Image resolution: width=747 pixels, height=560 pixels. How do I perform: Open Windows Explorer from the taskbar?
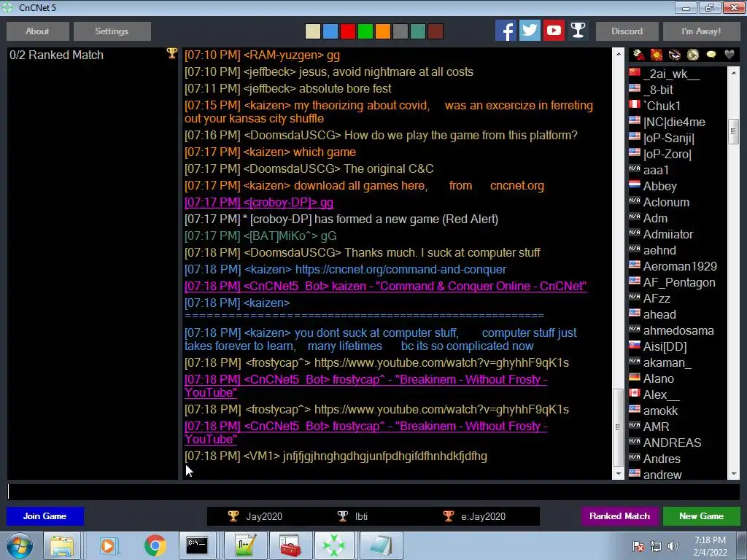click(x=62, y=545)
